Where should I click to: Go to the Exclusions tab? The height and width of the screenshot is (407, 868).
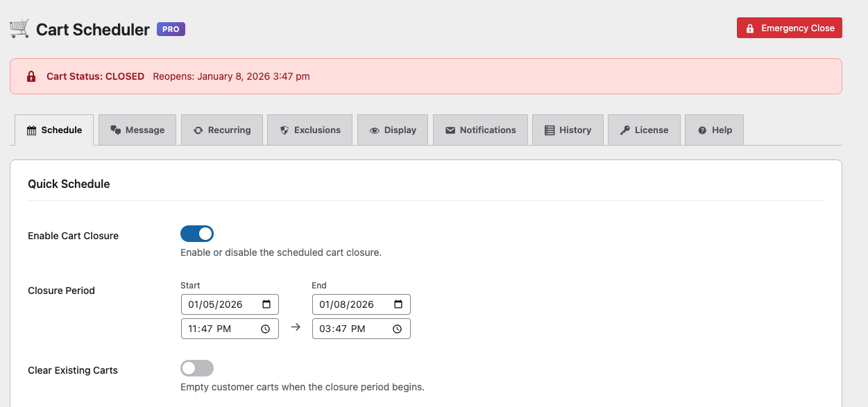pos(310,130)
